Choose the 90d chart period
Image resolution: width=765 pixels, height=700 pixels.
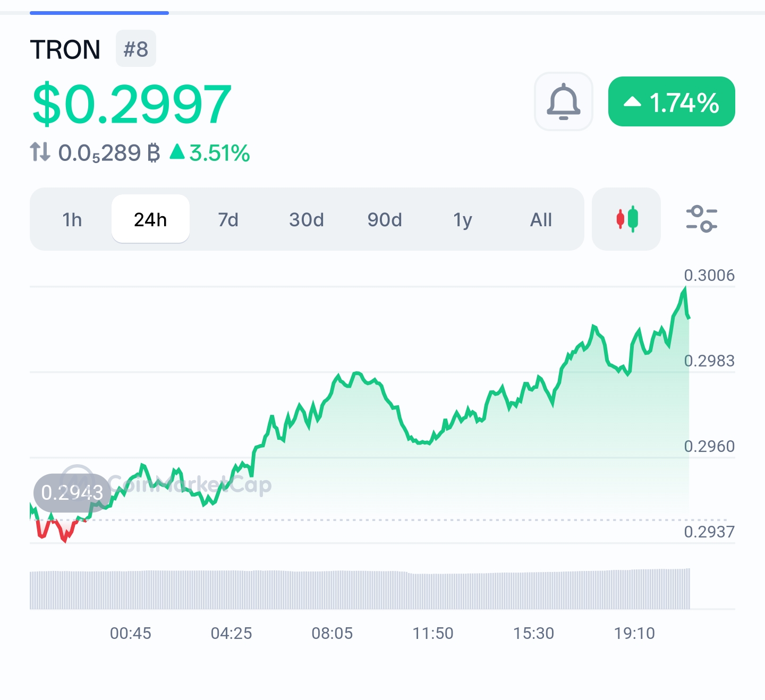[x=385, y=219]
